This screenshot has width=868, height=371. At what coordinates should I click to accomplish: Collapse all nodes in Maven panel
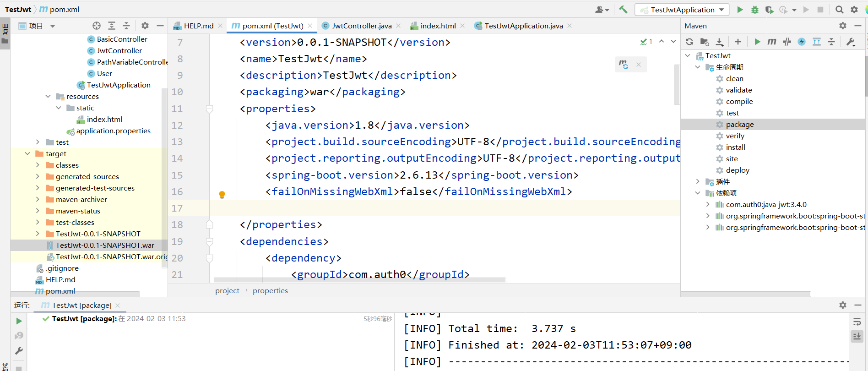[x=831, y=42]
